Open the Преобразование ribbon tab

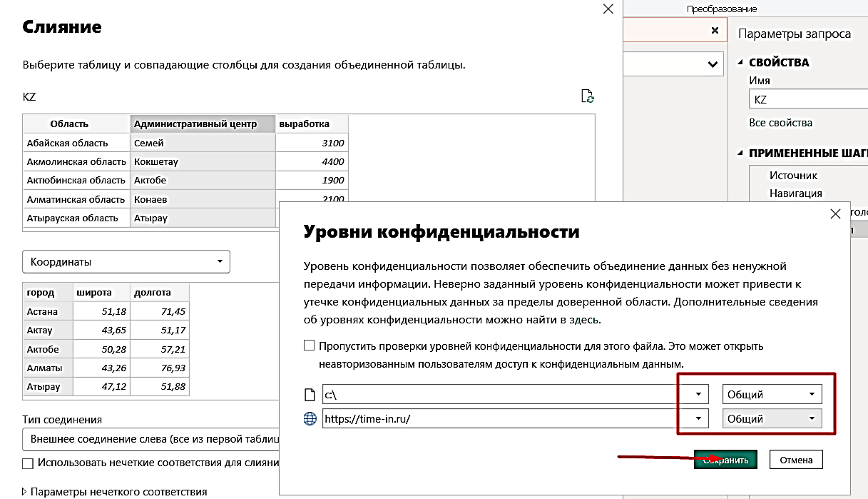pyautogui.click(x=722, y=9)
